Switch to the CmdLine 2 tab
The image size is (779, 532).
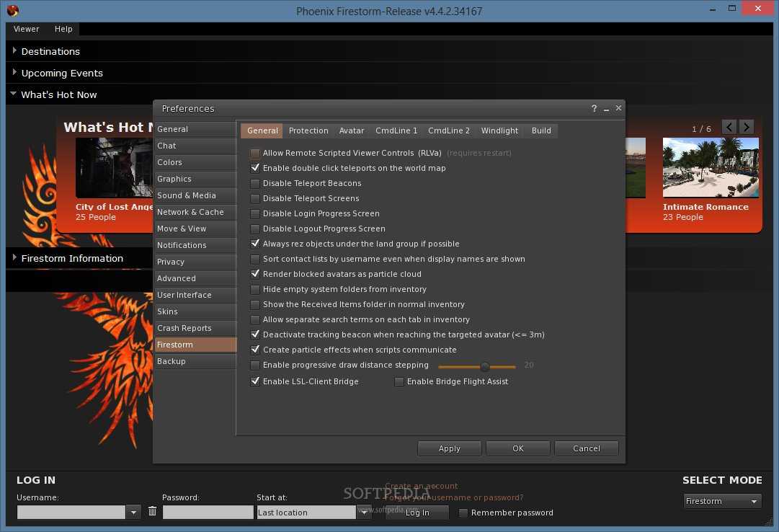click(x=449, y=130)
